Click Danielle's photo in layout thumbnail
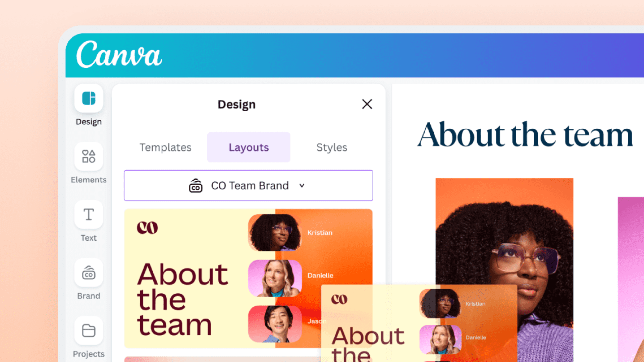The image size is (644, 362). (275, 278)
